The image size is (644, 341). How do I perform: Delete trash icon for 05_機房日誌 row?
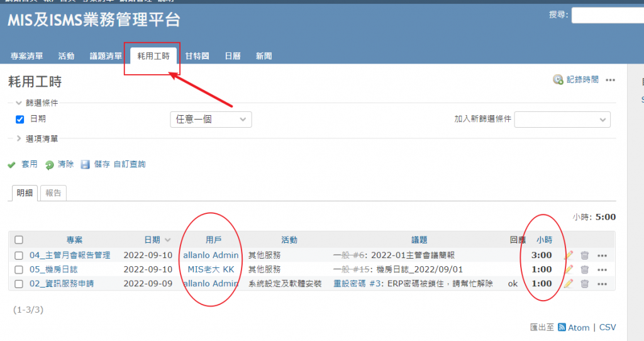[584, 269]
